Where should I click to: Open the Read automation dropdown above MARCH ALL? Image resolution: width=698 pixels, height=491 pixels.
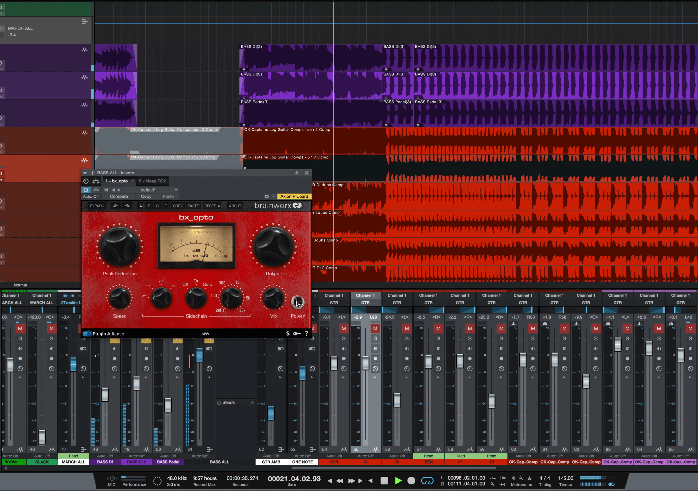click(x=73, y=456)
